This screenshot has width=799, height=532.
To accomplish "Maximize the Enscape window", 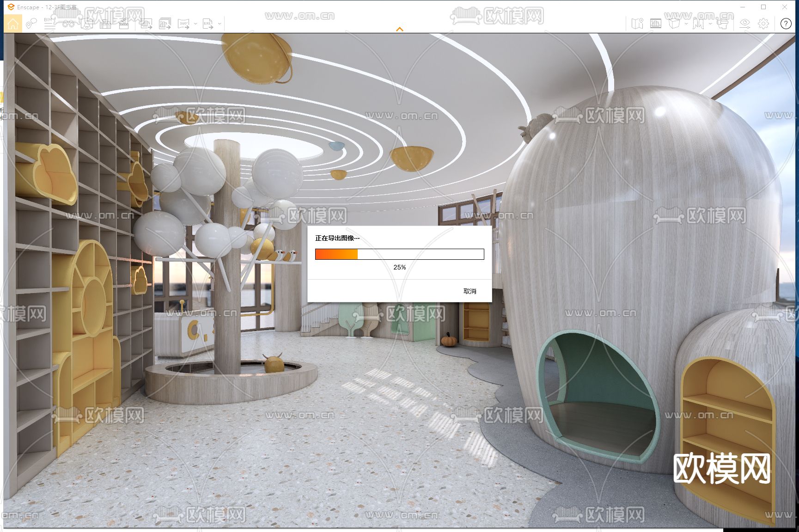I will [x=764, y=7].
